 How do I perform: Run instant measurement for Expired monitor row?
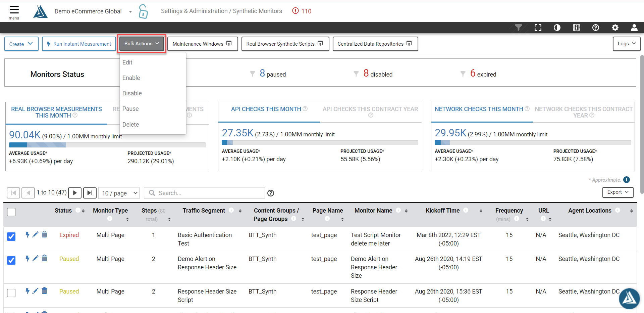[28, 234]
